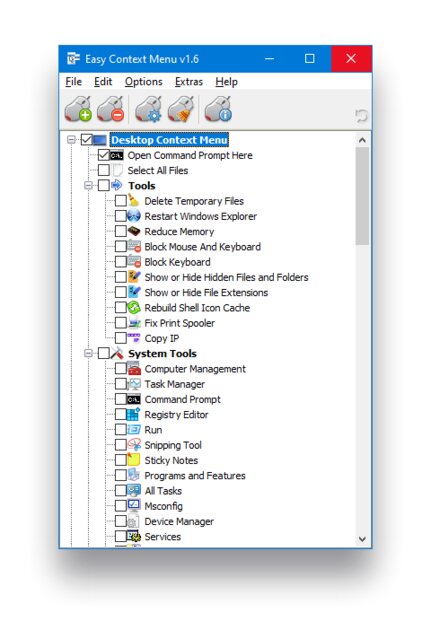Viewport: 431px width, 630px height.
Task: Uncheck the Desktop Context Menu checkbox
Action: point(86,140)
